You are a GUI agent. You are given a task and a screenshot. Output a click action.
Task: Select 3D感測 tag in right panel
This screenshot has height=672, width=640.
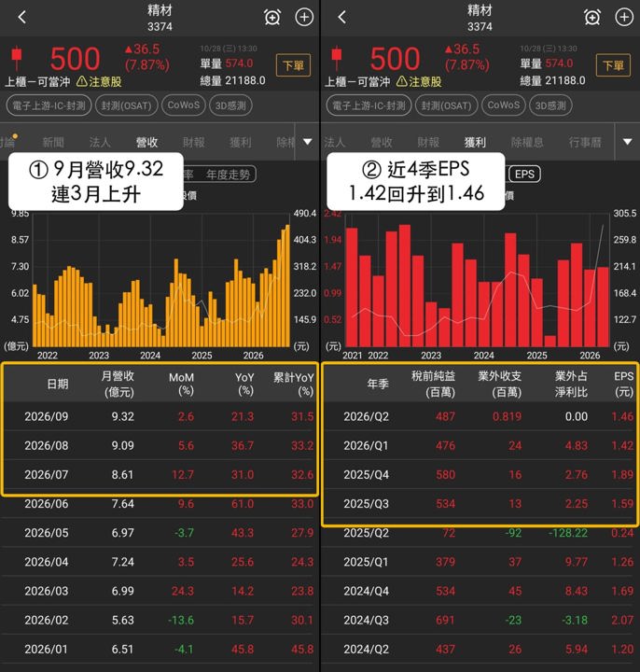point(550,105)
